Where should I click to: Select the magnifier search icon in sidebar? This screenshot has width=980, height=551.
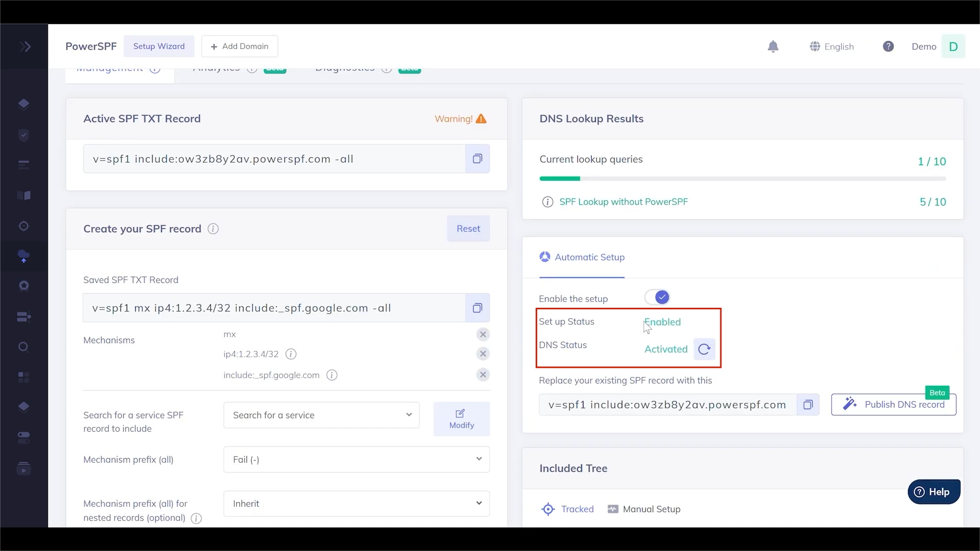(23, 346)
